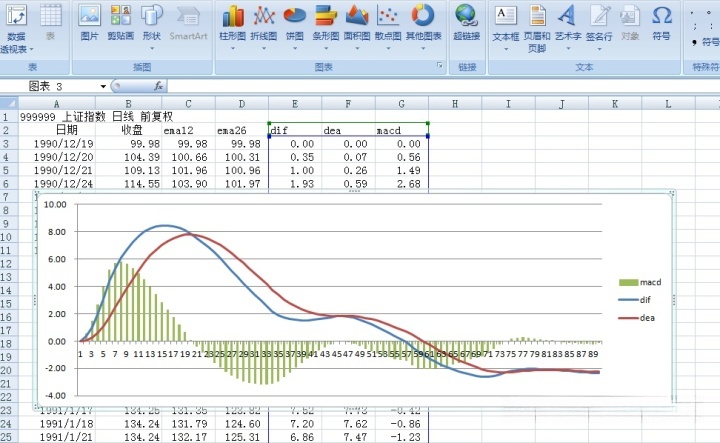Expand the pie chart dropdown arrow
The image size is (720, 443).
pyautogui.click(x=294, y=48)
